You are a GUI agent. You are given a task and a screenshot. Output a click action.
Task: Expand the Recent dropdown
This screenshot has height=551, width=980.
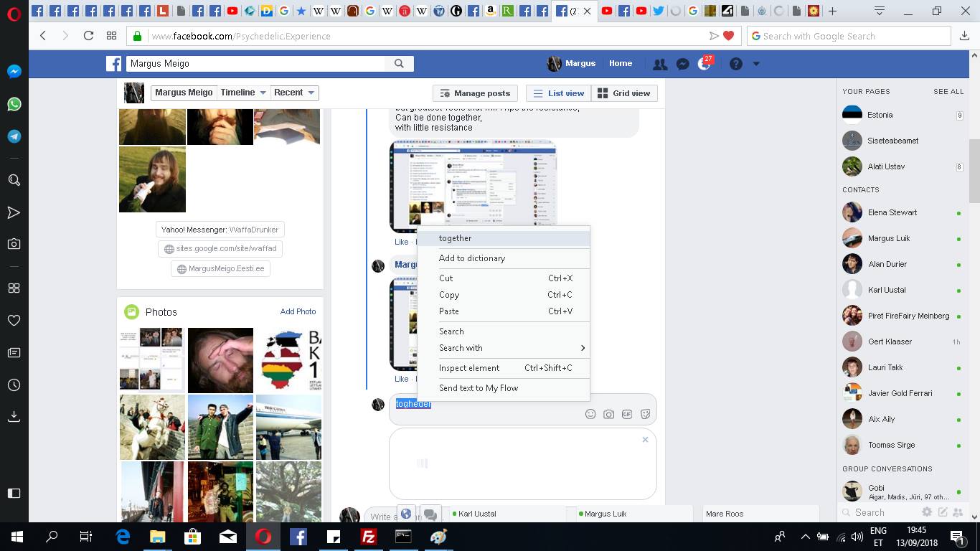[294, 93]
